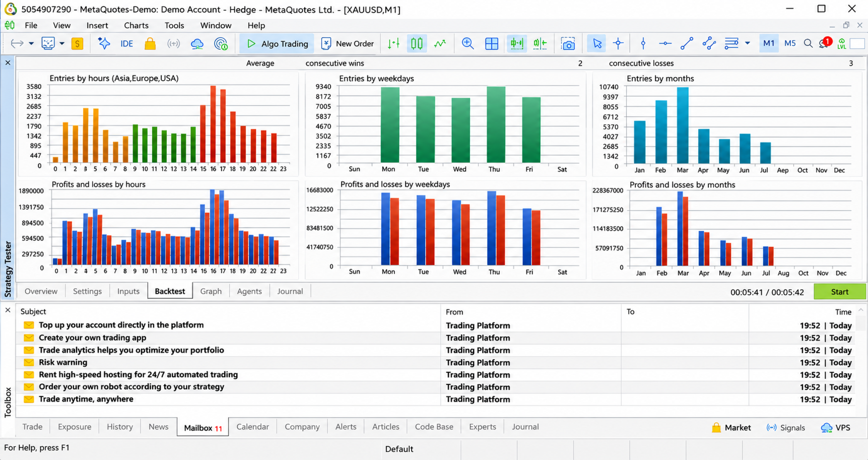The image size is (868, 460).
Task: Toggle chart auto scroll icon
Action: coord(516,44)
